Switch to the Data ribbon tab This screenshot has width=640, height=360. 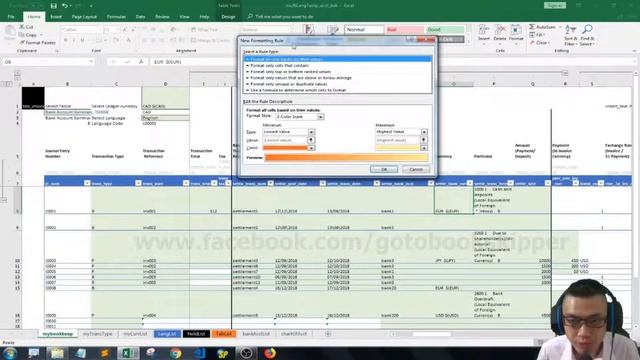(x=140, y=17)
